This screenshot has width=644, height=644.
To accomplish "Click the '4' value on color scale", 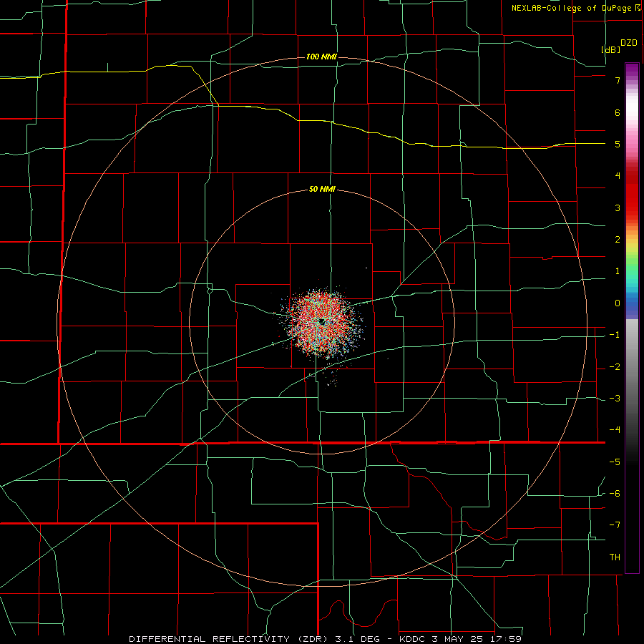I will tap(618, 176).
